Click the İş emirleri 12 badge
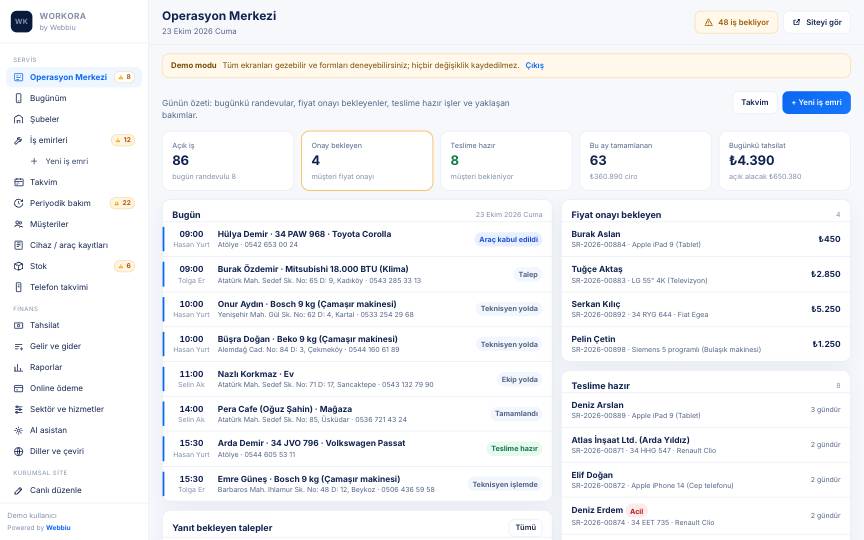 (x=123, y=140)
